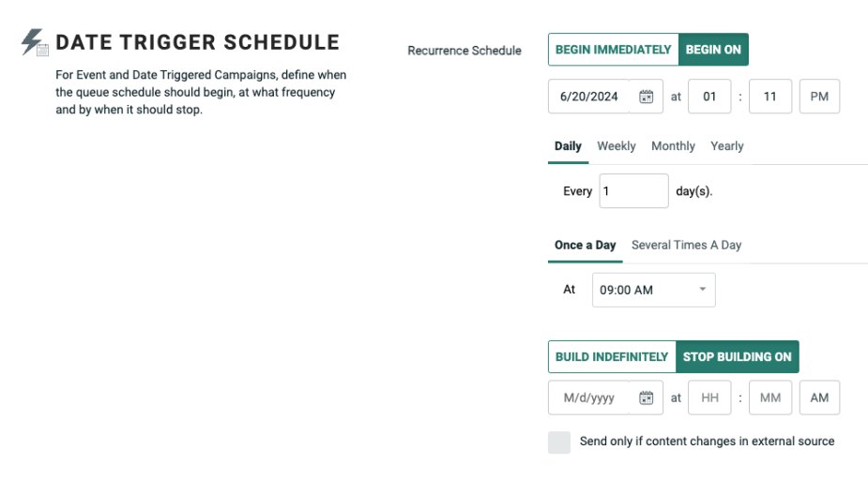Click the stop time MM minutes field
Screen dimensions: 868x480
pos(769,397)
